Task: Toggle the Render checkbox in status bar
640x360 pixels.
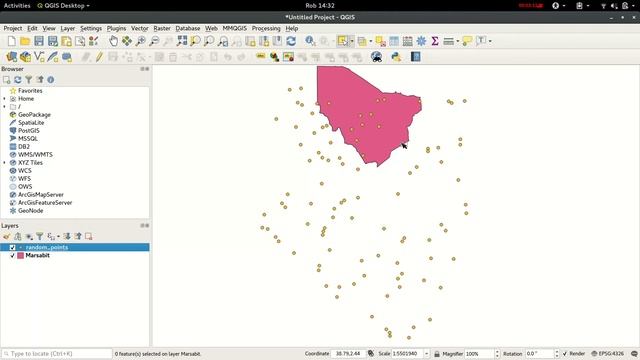Action: pyautogui.click(x=565, y=353)
